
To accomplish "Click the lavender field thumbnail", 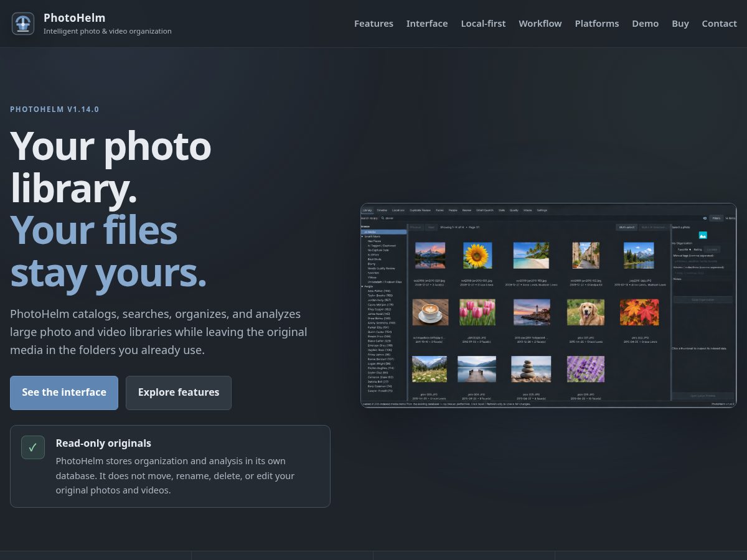I will 586,369.
